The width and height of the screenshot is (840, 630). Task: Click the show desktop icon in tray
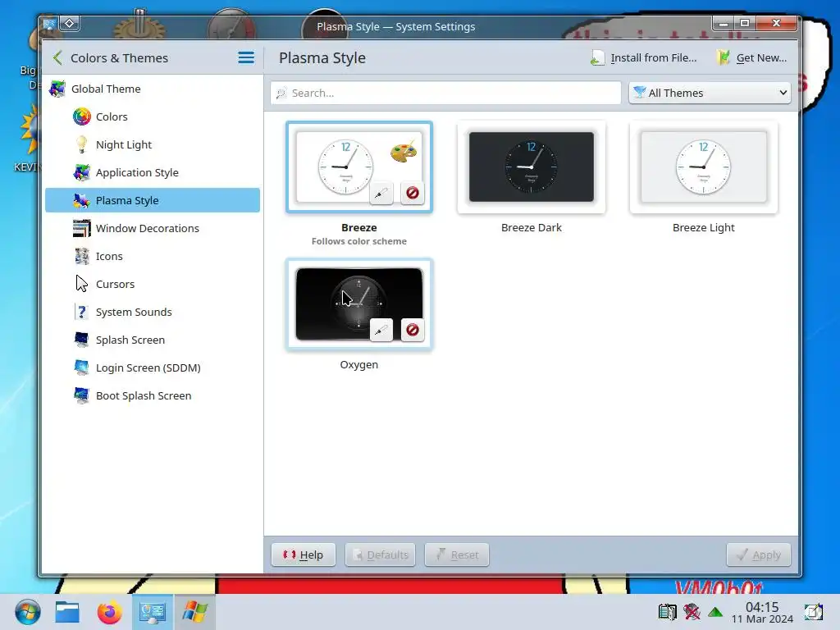(x=813, y=612)
